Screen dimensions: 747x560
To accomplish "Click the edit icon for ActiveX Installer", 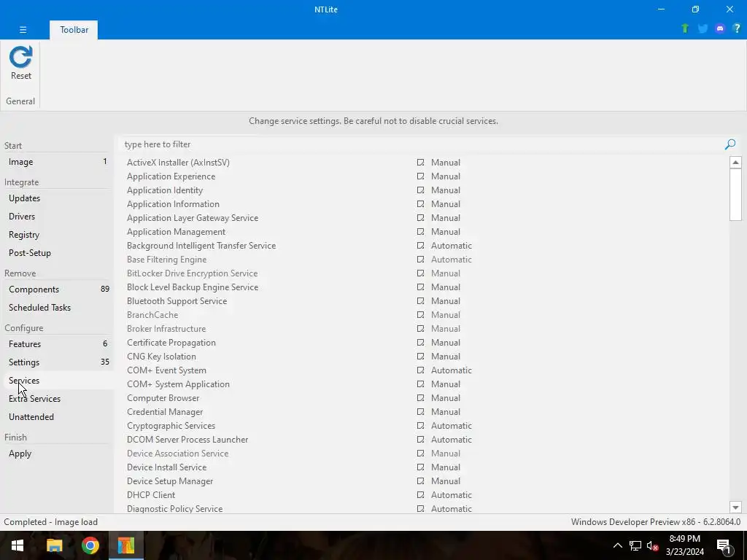I will [420, 163].
